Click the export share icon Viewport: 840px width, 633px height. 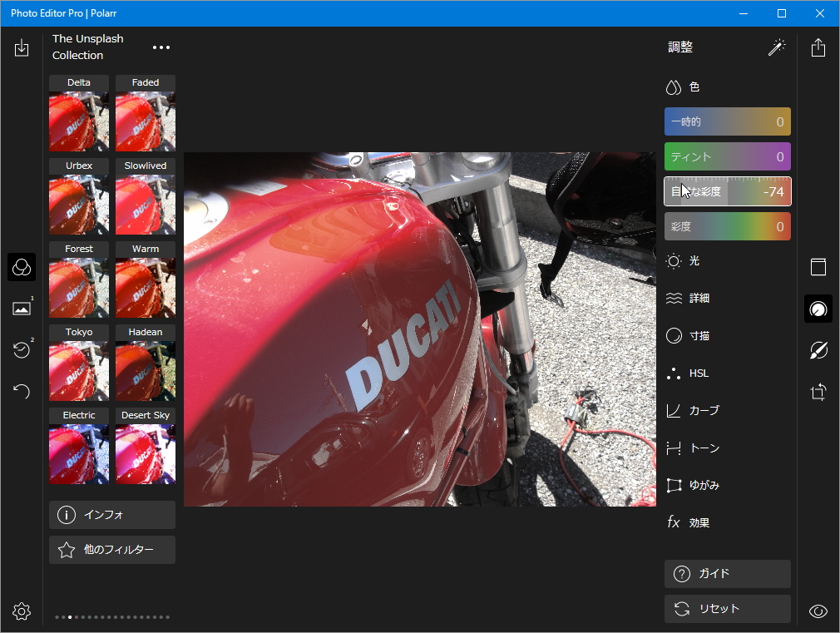click(818, 47)
